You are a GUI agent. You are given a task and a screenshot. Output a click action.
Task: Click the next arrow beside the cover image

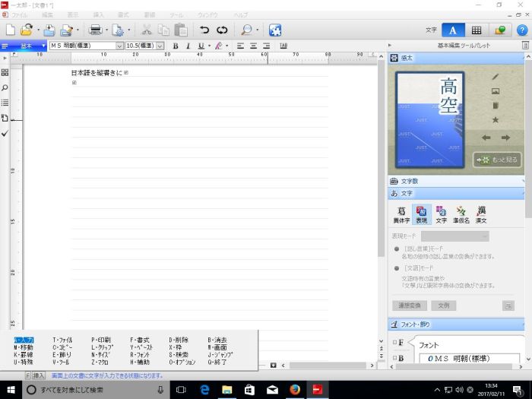[505, 138]
